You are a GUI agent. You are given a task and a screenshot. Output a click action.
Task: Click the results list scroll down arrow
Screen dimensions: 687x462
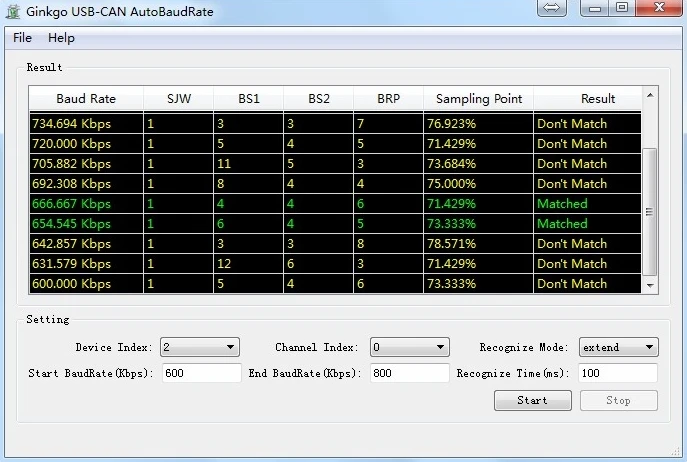click(x=650, y=285)
